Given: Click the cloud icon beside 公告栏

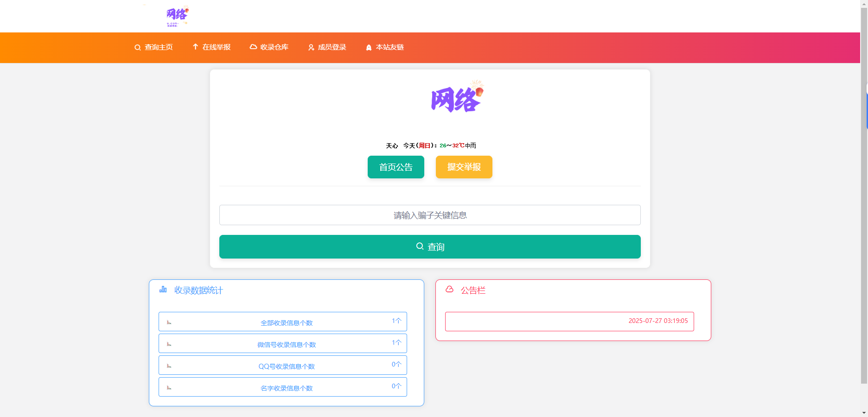Looking at the screenshot, I should [450, 290].
